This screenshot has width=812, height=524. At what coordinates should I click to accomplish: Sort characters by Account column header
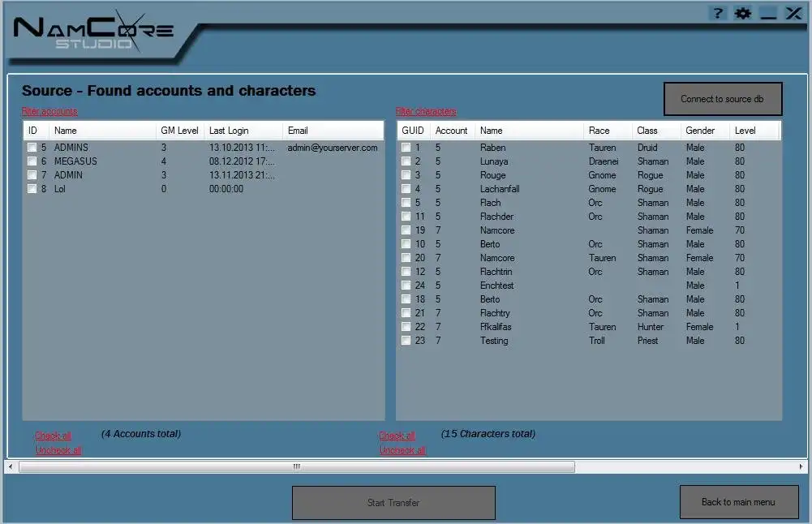click(x=452, y=131)
